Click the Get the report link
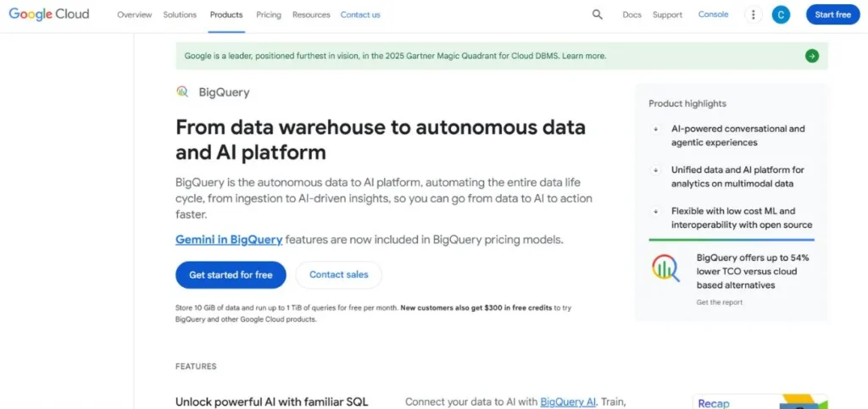This screenshot has width=868, height=409. click(719, 302)
